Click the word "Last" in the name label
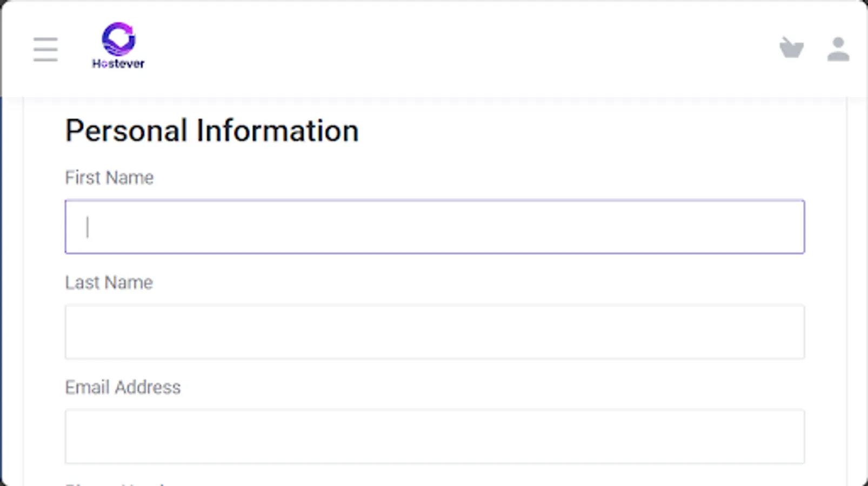The height and width of the screenshot is (486, 868). pyautogui.click(x=82, y=282)
